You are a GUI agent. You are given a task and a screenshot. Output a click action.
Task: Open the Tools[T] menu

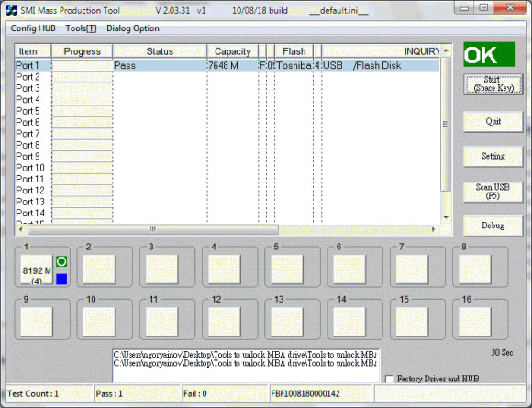81,28
